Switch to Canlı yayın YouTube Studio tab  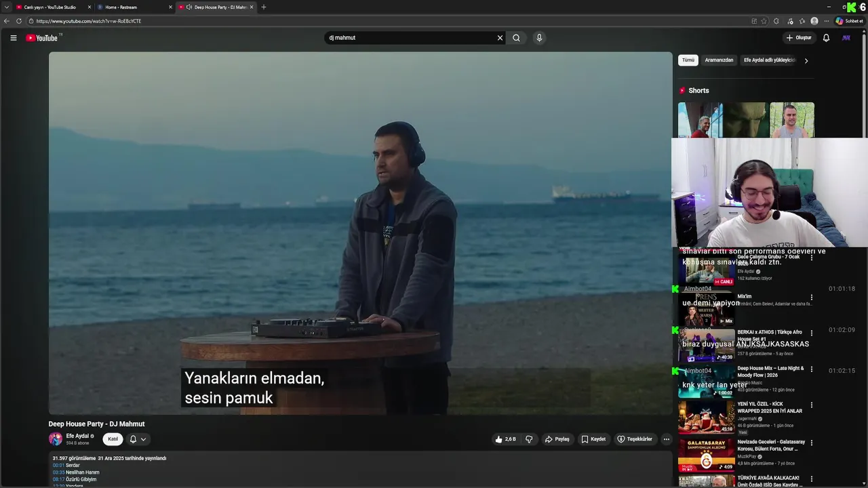pyautogui.click(x=50, y=7)
